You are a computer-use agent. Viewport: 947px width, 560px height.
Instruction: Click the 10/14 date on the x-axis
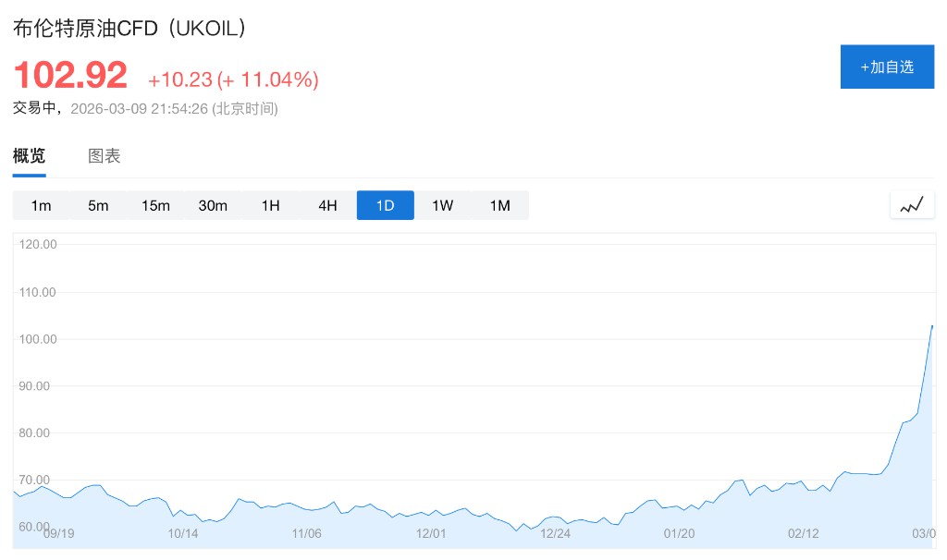(x=183, y=533)
